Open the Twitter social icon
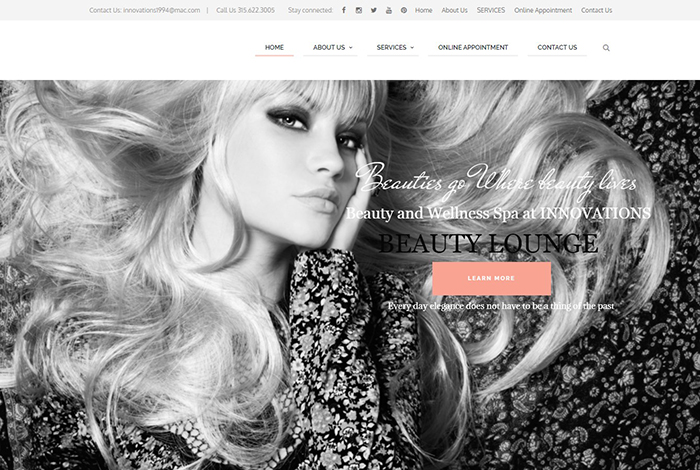 (374, 10)
